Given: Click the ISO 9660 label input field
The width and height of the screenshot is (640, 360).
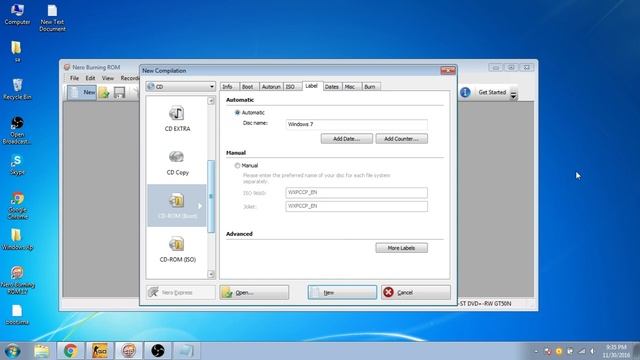Looking at the screenshot, I should pyautogui.click(x=356, y=192).
